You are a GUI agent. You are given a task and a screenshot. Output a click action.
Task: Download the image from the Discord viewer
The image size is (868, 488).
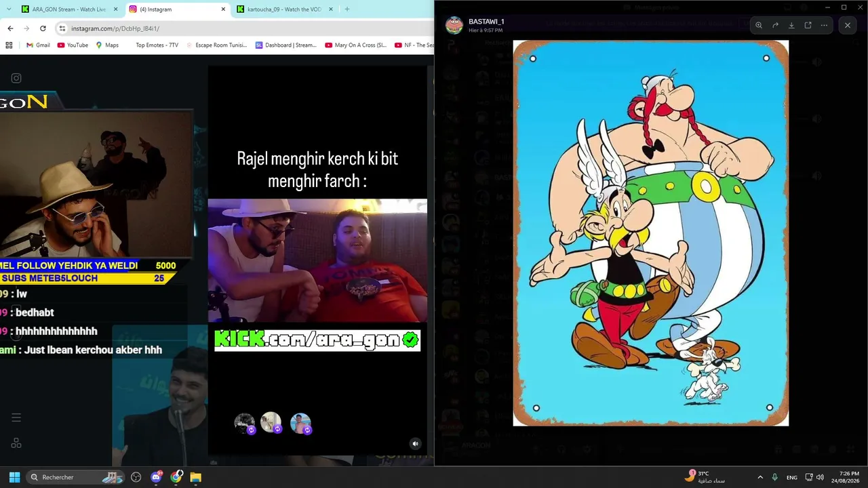[791, 25]
